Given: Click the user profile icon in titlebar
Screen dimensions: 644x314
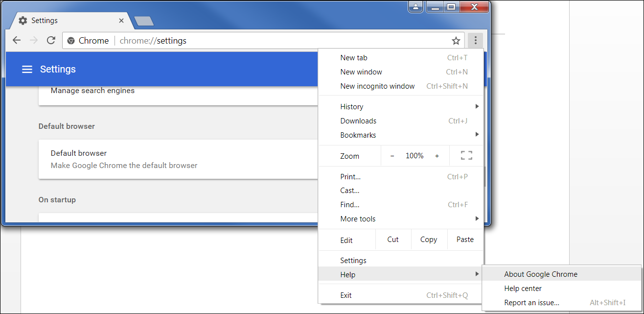Looking at the screenshot, I should tap(415, 7).
